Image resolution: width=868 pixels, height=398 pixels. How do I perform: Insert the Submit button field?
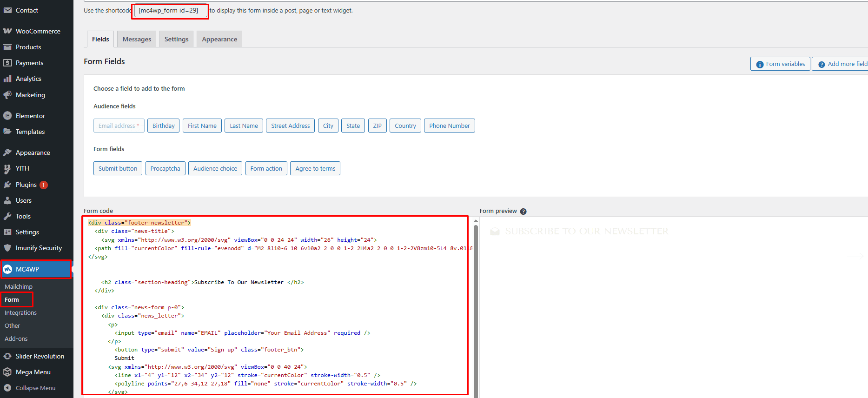pos(118,168)
